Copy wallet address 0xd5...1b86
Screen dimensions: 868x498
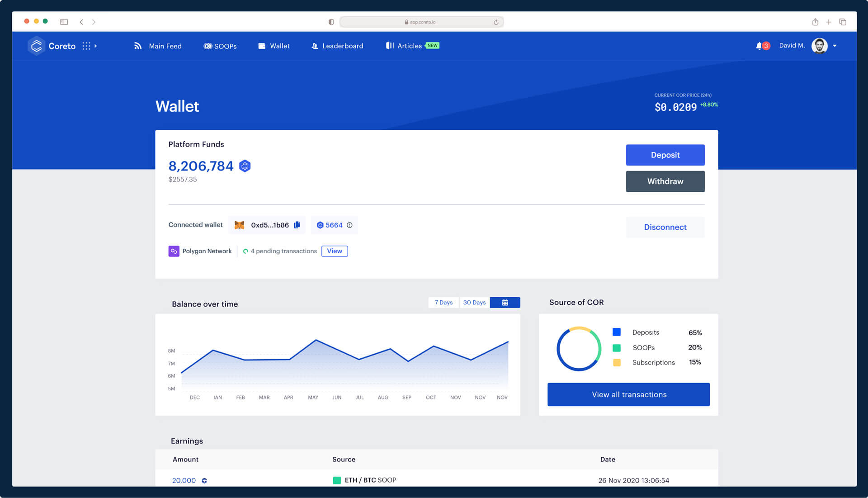tap(297, 225)
